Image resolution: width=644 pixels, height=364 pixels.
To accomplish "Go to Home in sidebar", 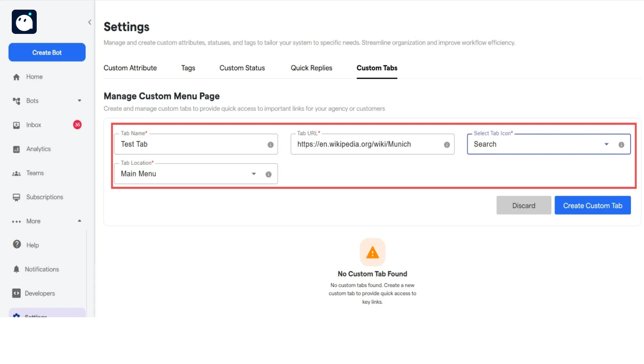I will [34, 77].
